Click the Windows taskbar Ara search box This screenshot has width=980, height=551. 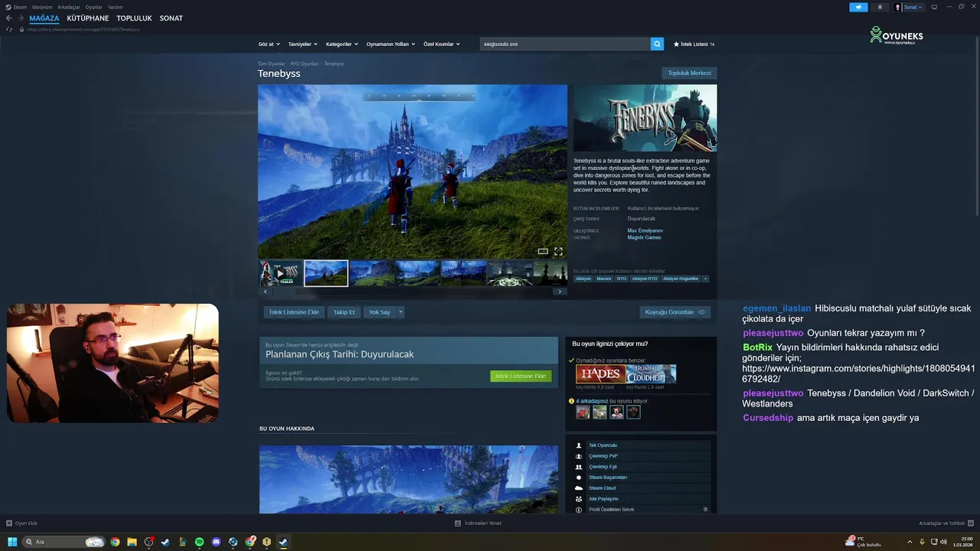coord(63,542)
